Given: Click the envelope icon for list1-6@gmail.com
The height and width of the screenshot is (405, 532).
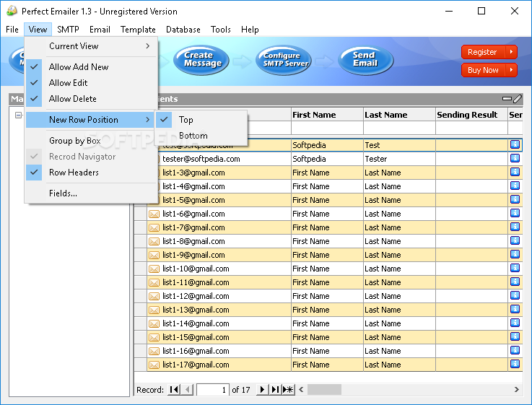Looking at the screenshot, I should click(154, 214).
